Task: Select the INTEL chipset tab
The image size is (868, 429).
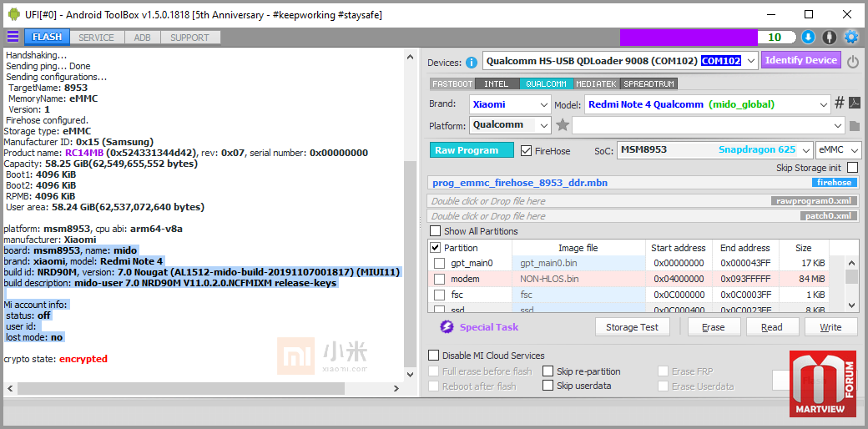Action: click(496, 84)
